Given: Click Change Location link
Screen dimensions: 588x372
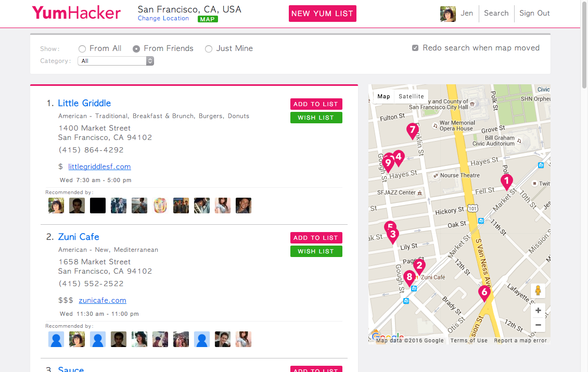Looking at the screenshot, I should tap(163, 18).
